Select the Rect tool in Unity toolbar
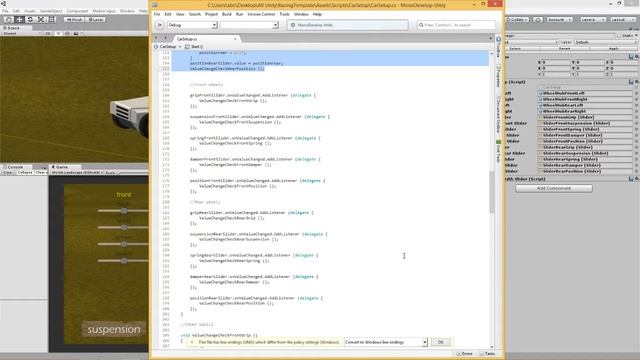Viewport: 640px width, 360px height. pos(52,20)
